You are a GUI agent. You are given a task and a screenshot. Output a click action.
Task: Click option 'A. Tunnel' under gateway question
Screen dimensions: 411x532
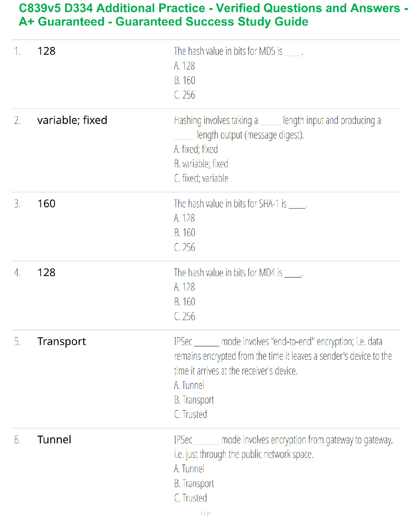coord(189,469)
